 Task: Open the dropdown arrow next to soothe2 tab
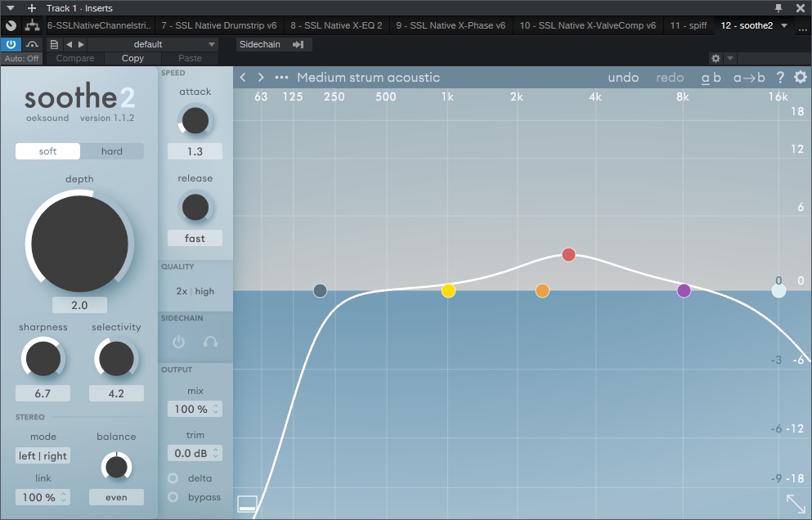tap(784, 25)
